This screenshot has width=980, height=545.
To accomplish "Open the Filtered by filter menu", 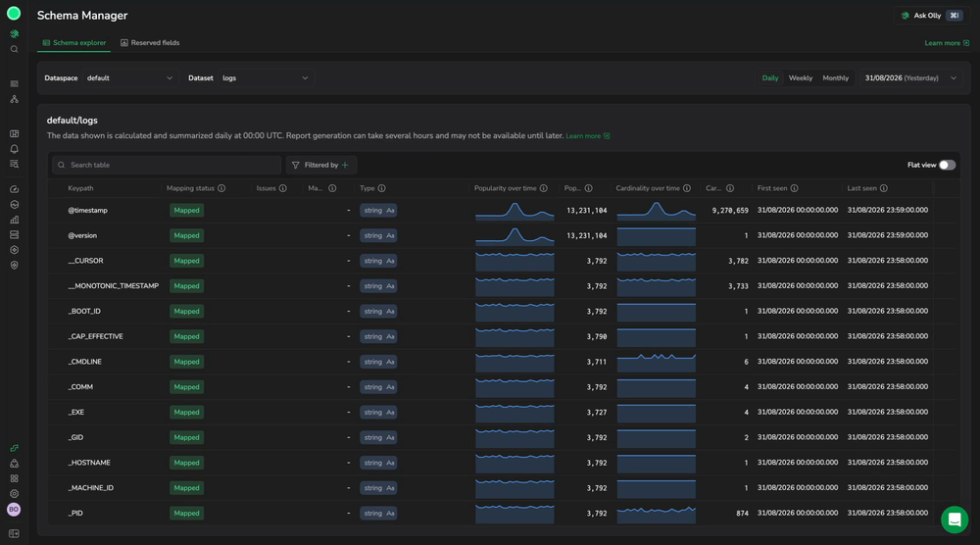I will [x=320, y=165].
